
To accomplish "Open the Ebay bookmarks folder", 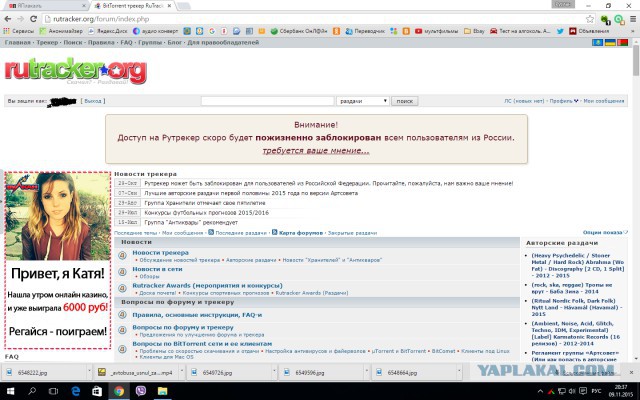I will 474,31.
